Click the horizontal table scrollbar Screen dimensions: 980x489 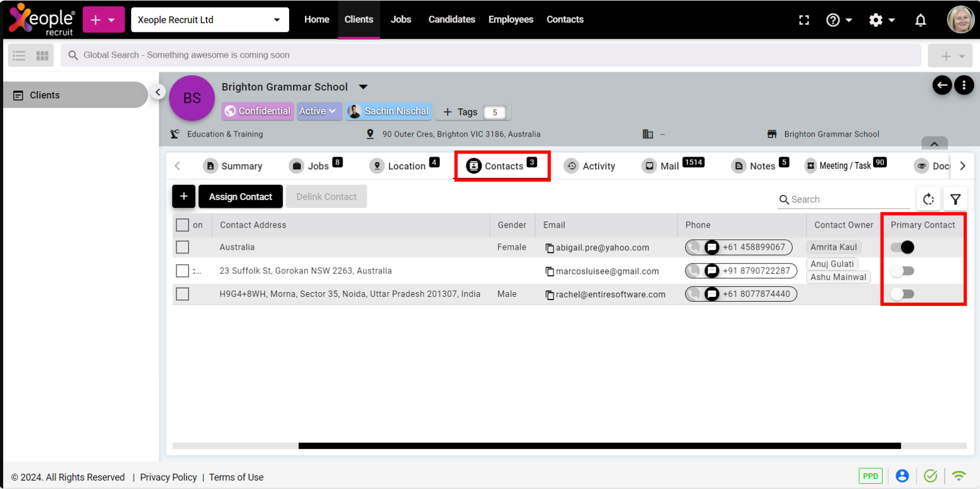599,446
